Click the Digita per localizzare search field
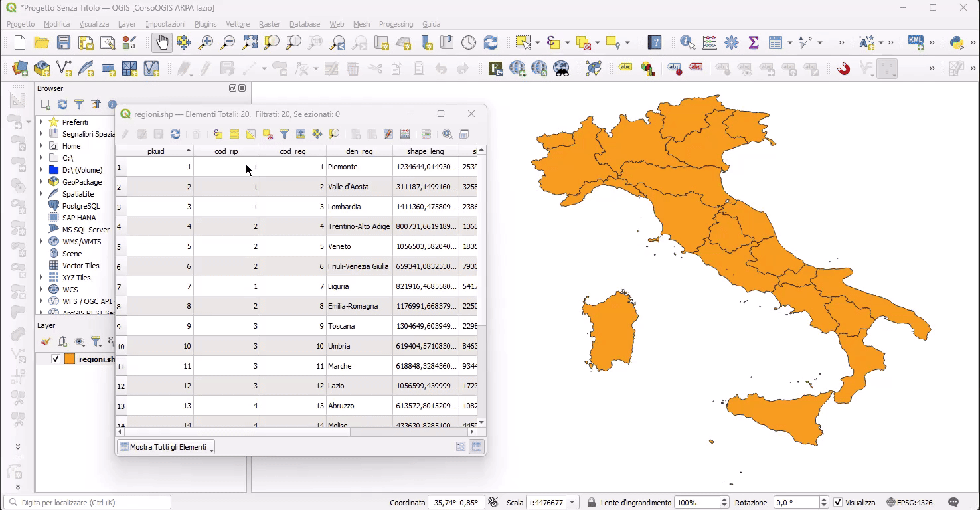The width and height of the screenshot is (980, 510). coord(87,503)
